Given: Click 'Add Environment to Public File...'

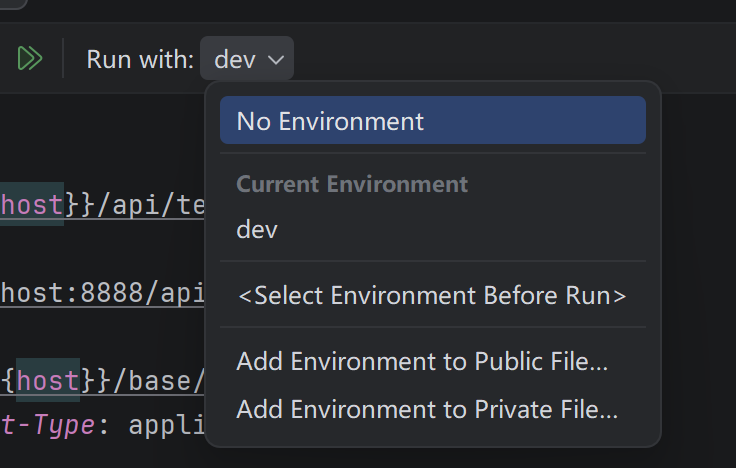Looking at the screenshot, I should coord(422,361).
